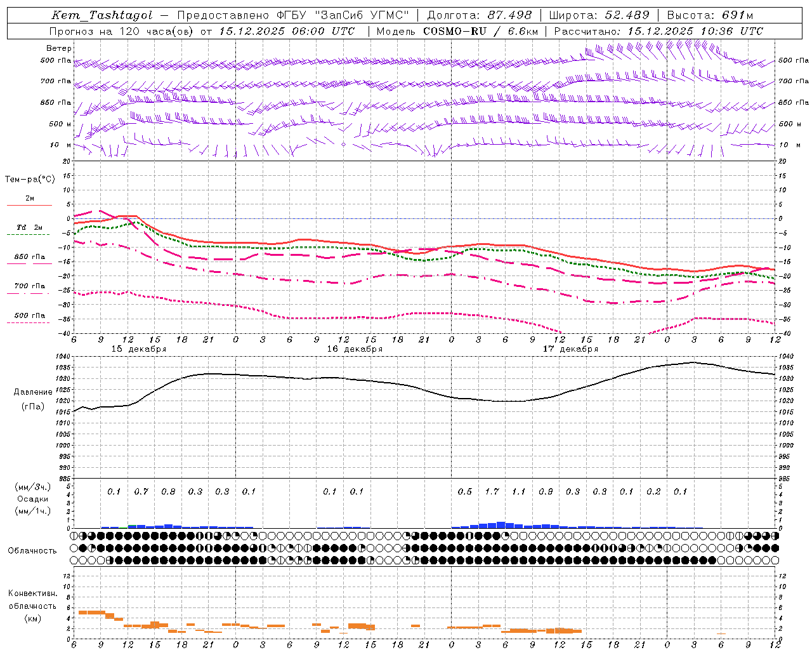The width and height of the screenshot is (812, 650).
Task: Click the precipitation value 0.2
Action: 653,491
